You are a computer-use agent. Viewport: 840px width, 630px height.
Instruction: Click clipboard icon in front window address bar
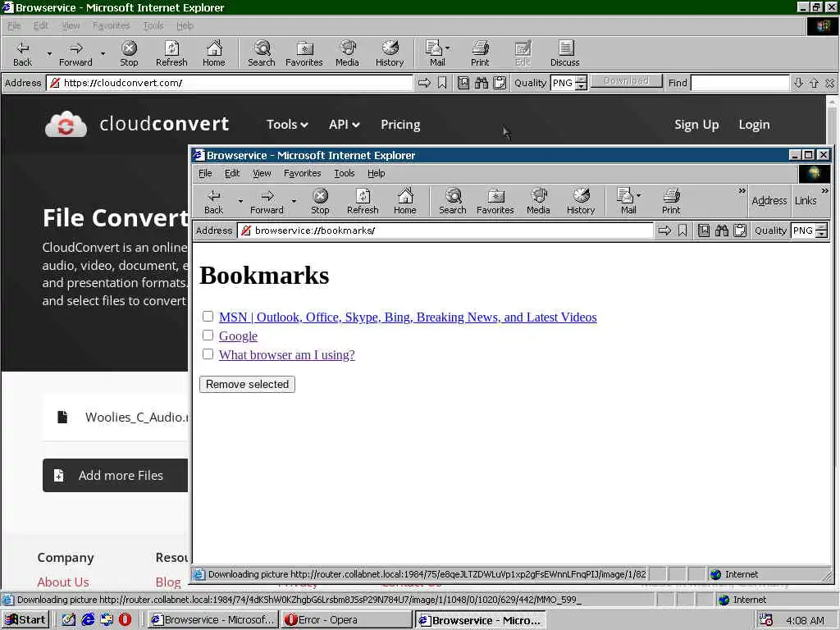point(740,231)
